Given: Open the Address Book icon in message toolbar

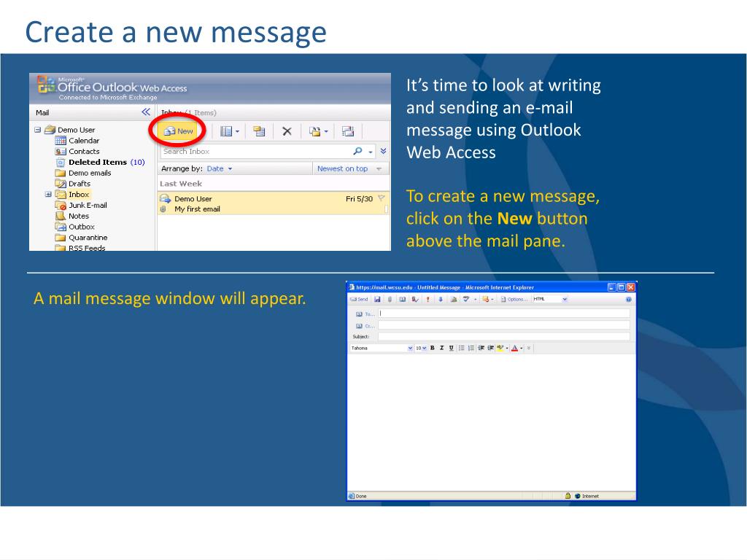Looking at the screenshot, I should point(403,300).
